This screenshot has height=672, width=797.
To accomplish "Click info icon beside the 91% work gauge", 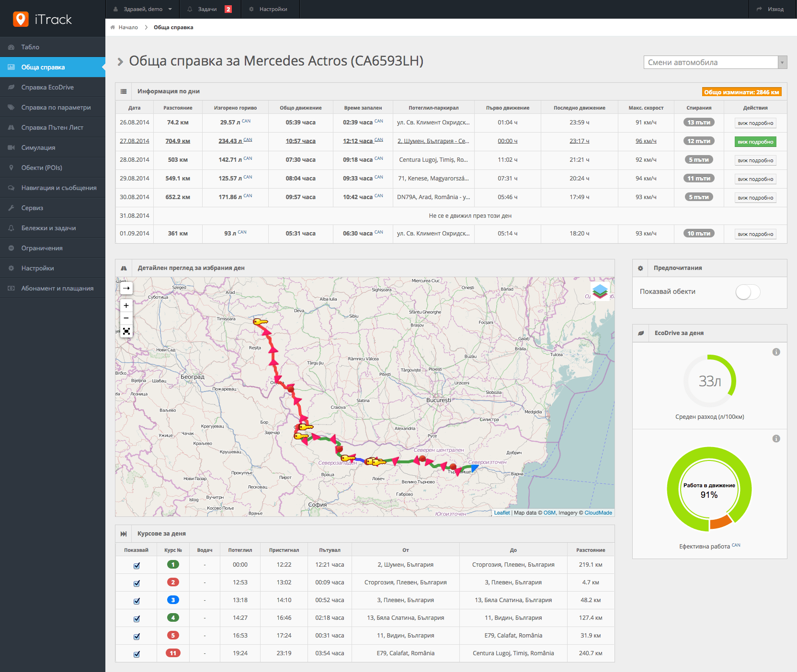I will coord(776,439).
